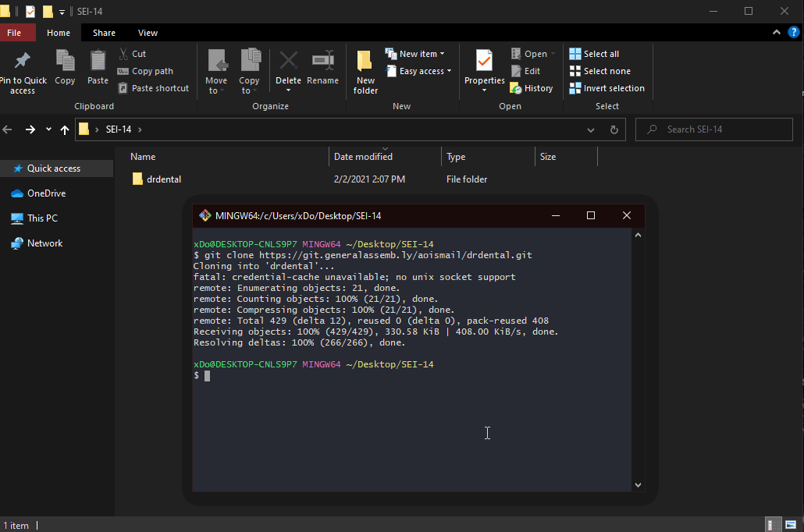The width and height of the screenshot is (804, 532).
Task: Open Properties from the ribbon
Action: point(484,62)
